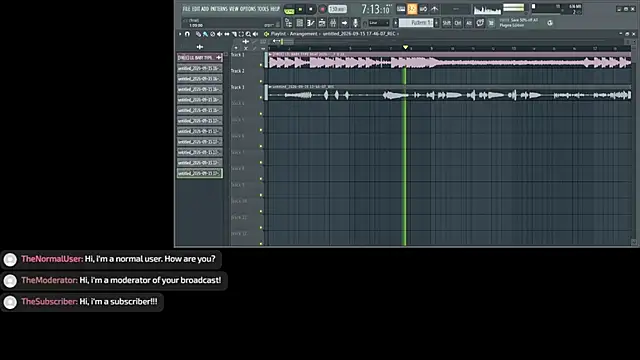Click the Alt button

[x=469, y=23]
